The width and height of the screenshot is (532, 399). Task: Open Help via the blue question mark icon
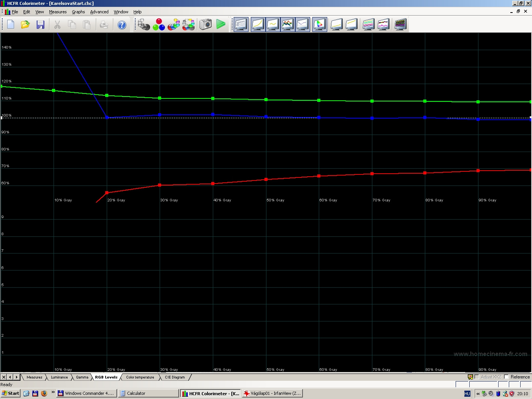tap(122, 25)
